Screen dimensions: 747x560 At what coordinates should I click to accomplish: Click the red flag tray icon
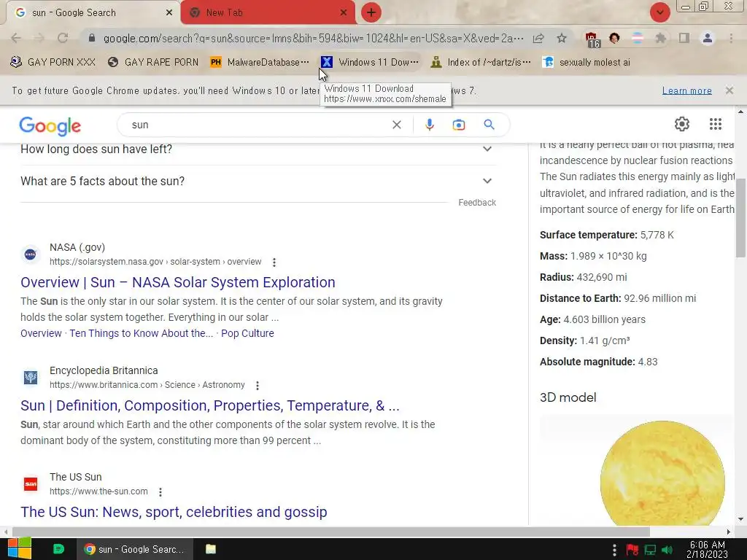pyautogui.click(x=632, y=550)
